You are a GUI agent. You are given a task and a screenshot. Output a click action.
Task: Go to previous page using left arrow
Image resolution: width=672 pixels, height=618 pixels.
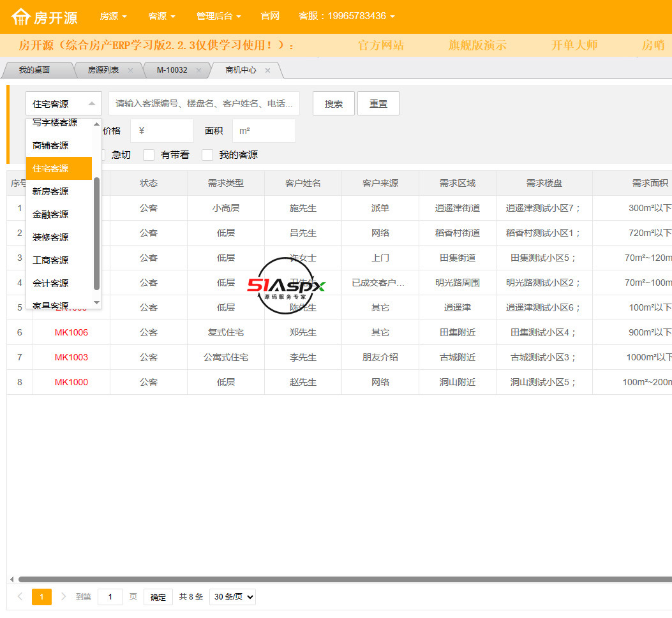(20, 597)
